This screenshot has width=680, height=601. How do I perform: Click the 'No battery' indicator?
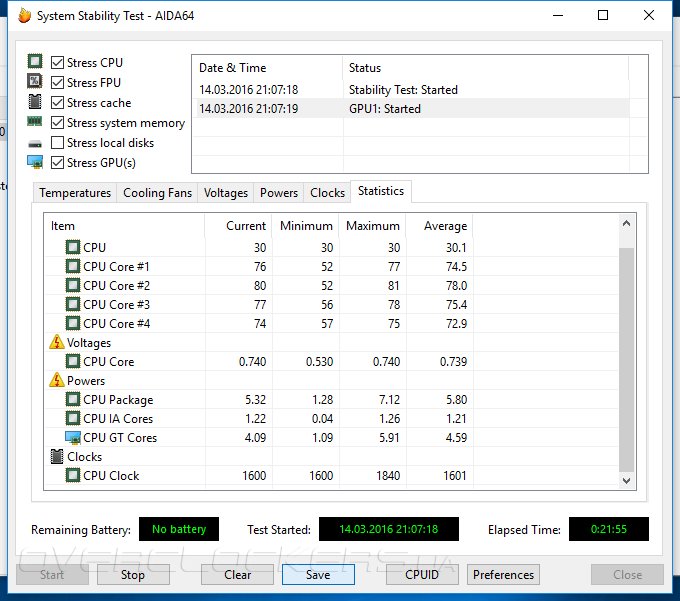179,529
